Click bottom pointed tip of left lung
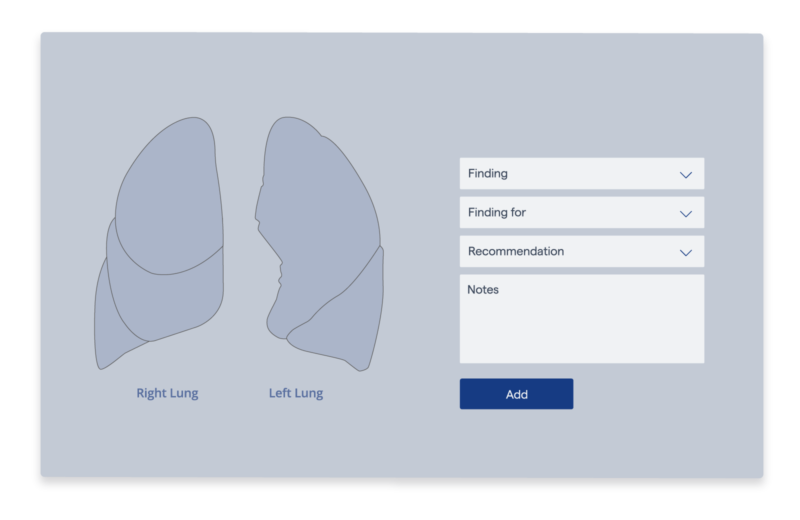This screenshot has width=800, height=520. [361, 366]
